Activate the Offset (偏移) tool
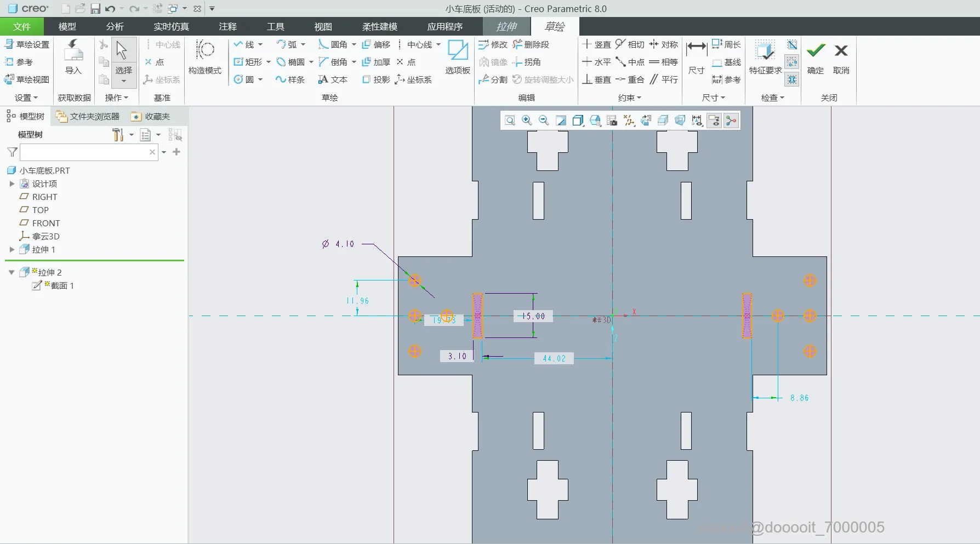980x544 pixels. point(376,44)
